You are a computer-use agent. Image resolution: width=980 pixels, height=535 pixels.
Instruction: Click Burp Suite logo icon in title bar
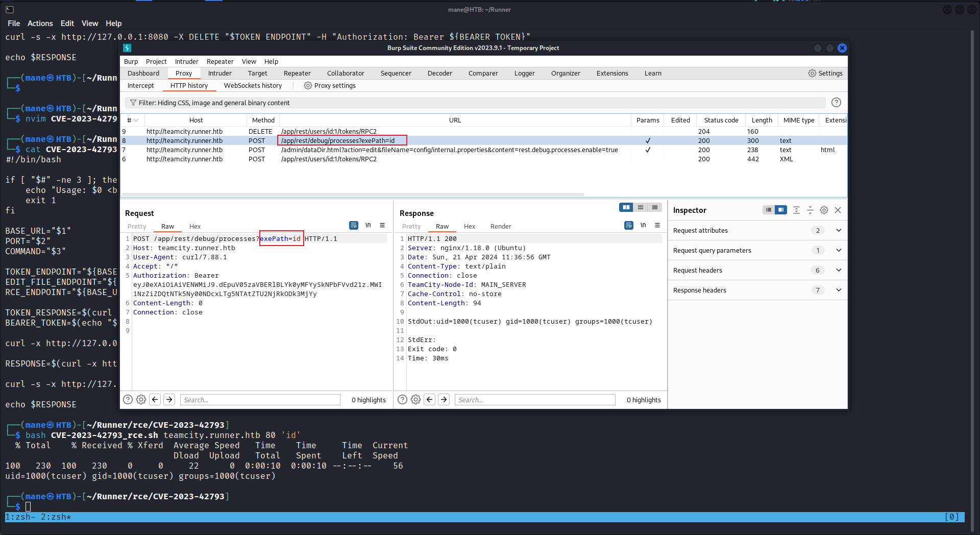tap(128, 47)
